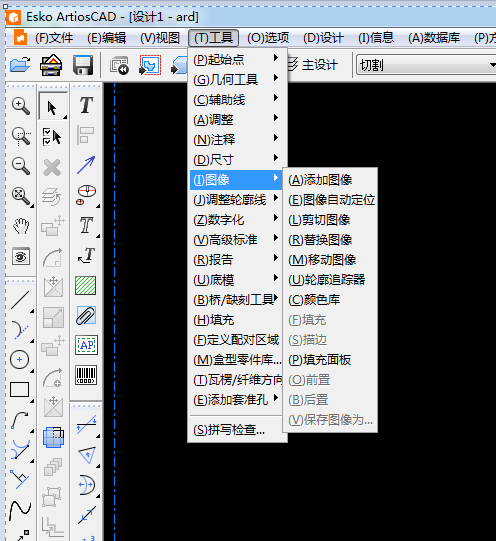Select the checklist arrow select tool

[x=52, y=137]
